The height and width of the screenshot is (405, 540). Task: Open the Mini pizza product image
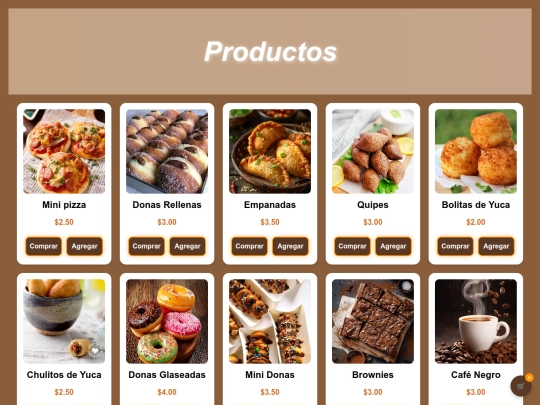(x=64, y=152)
